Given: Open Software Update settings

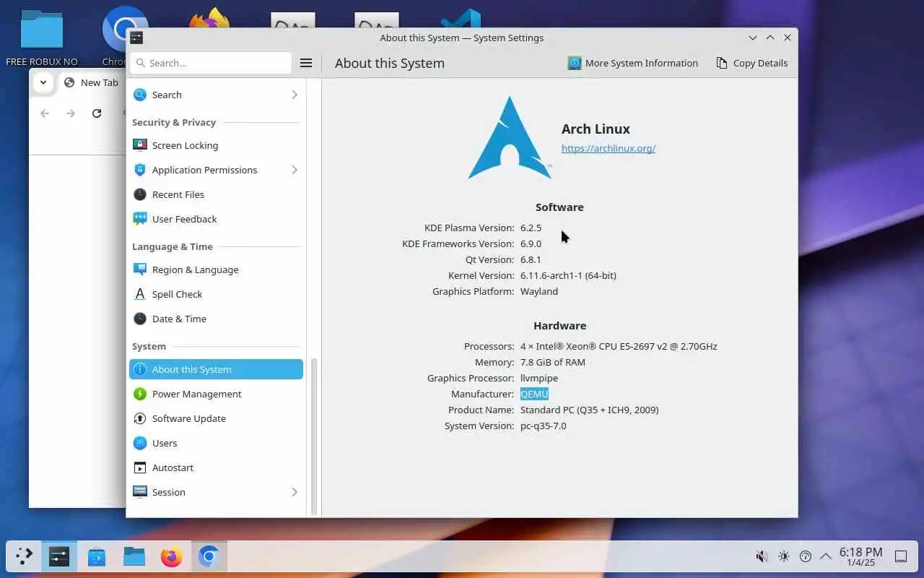Looking at the screenshot, I should (x=216, y=418).
